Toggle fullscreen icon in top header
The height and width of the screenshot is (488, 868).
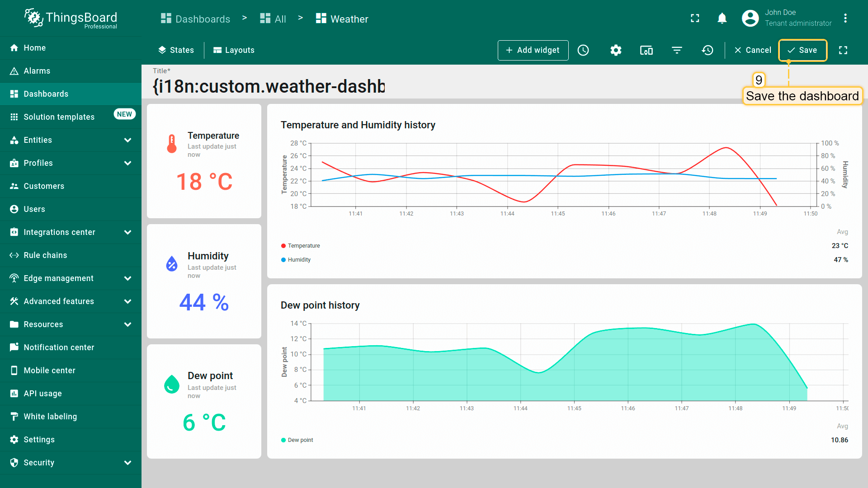695,18
